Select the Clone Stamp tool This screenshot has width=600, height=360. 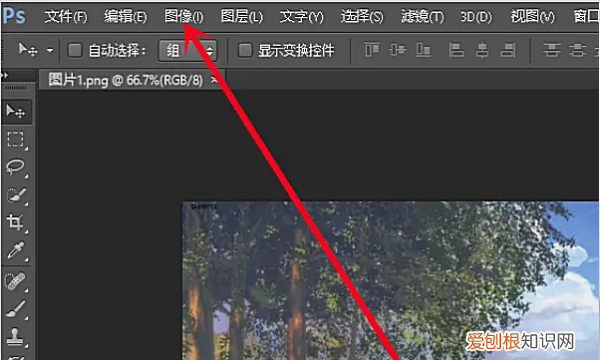click(16, 337)
